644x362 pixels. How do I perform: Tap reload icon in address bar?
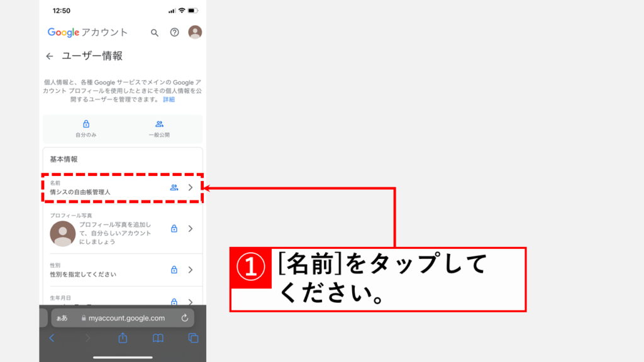[x=184, y=318]
